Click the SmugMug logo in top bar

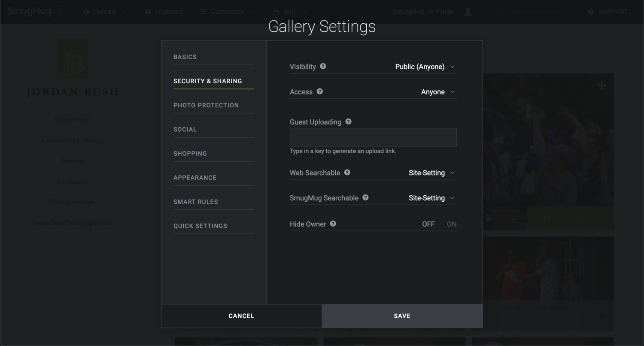click(34, 12)
